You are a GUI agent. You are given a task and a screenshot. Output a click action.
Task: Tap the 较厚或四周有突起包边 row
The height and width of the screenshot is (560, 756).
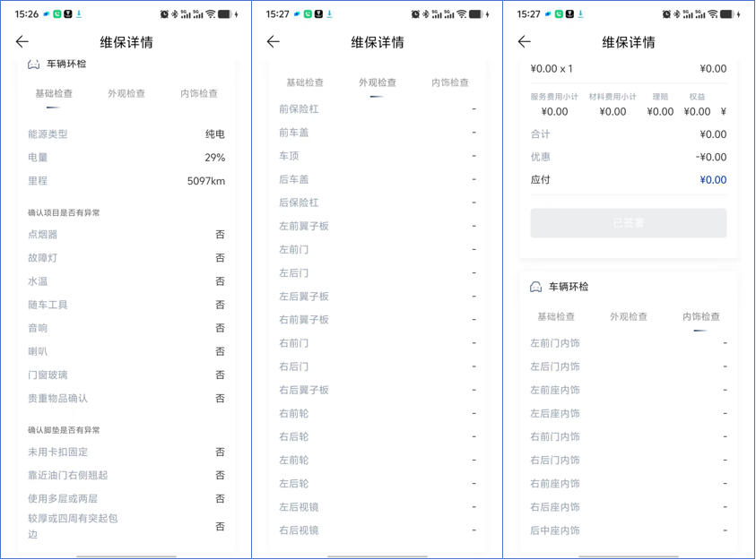pyautogui.click(x=126, y=526)
